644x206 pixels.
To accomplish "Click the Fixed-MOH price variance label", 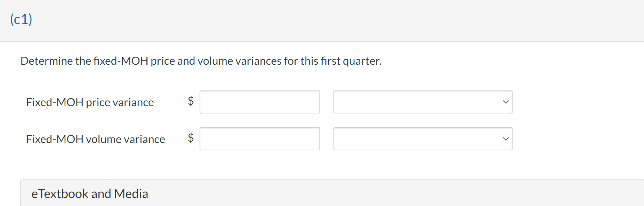I will tap(90, 102).
